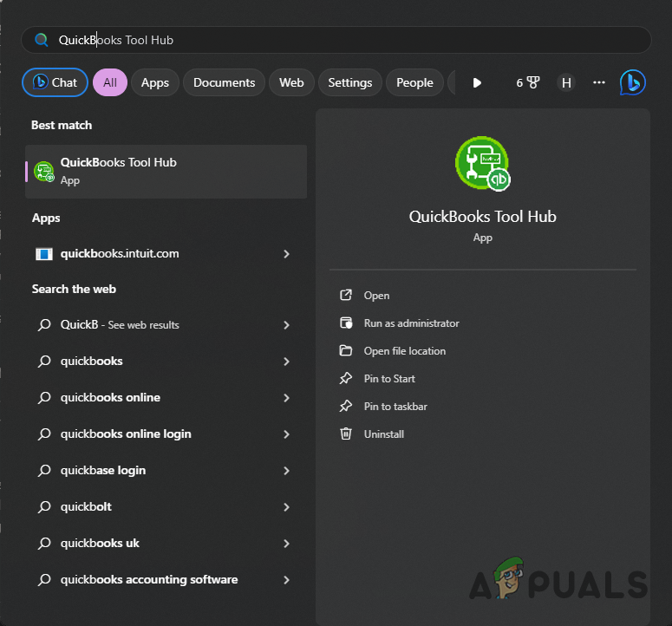This screenshot has height=626, width=672.
Task: Click the quickbooks.intuit.com site icon
Action: pos(43,254)
